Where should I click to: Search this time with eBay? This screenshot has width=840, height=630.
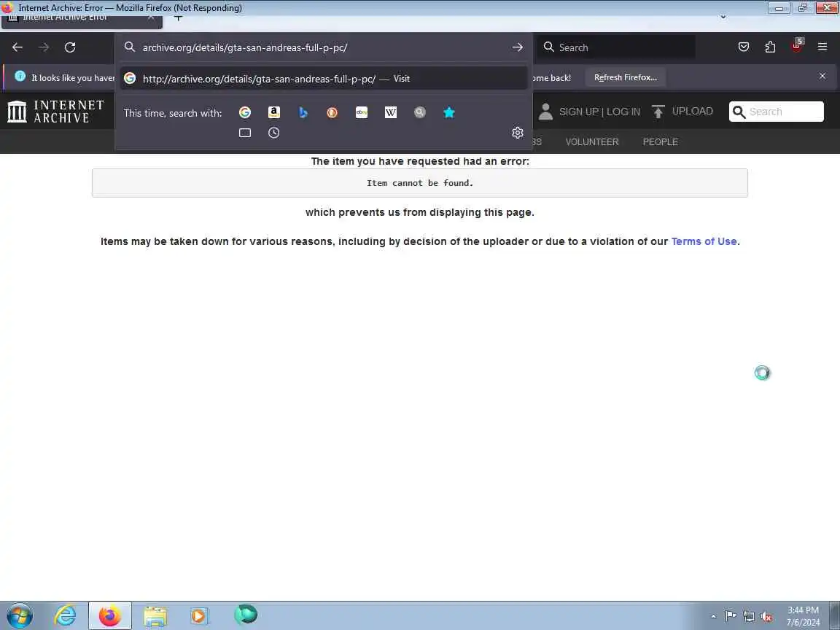click(x=362, y=112)
